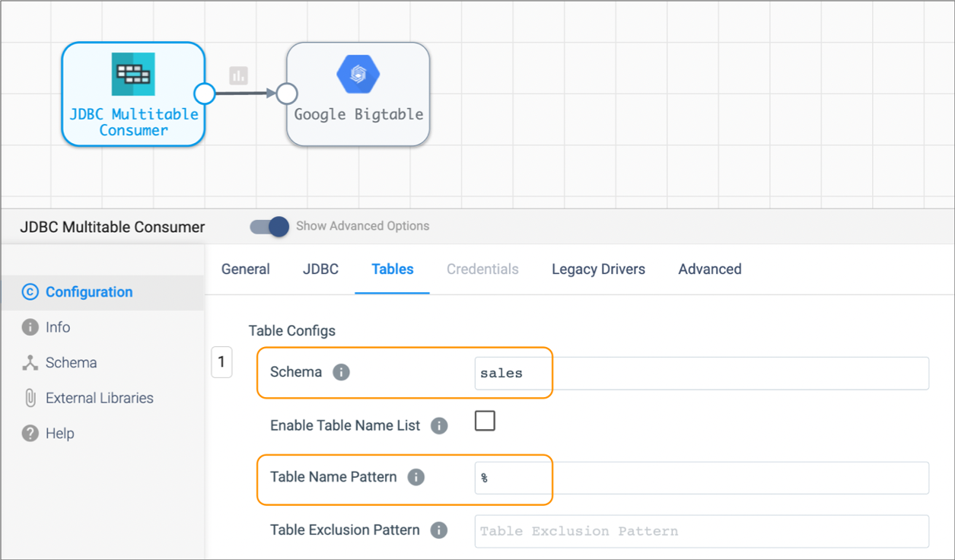Image resolution: width=955 pixels, height=560 pixels.
Task: Click the External Libraries paperclip icon
Action: coord(30,398)
